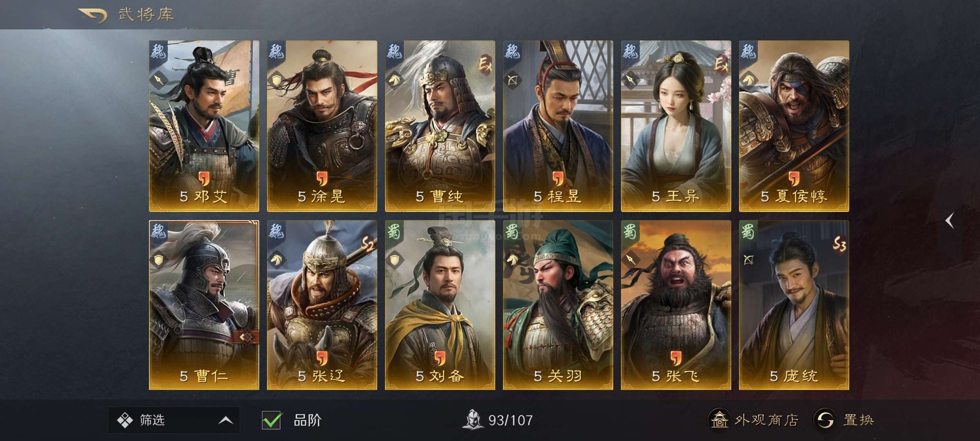Click the S3 season badge on 庞统
980x441 pixels.
(x=839, y=244)
